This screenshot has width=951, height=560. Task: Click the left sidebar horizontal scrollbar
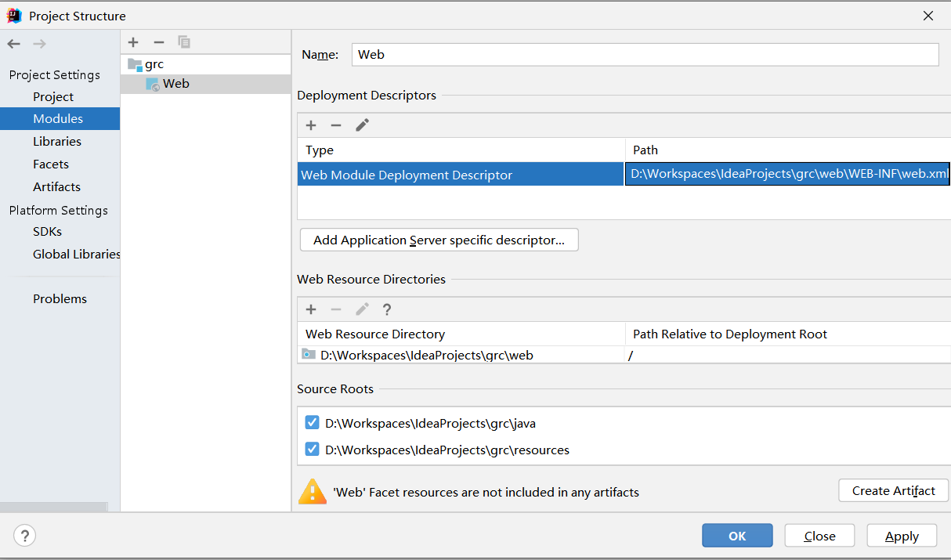(x=53, y=507)
